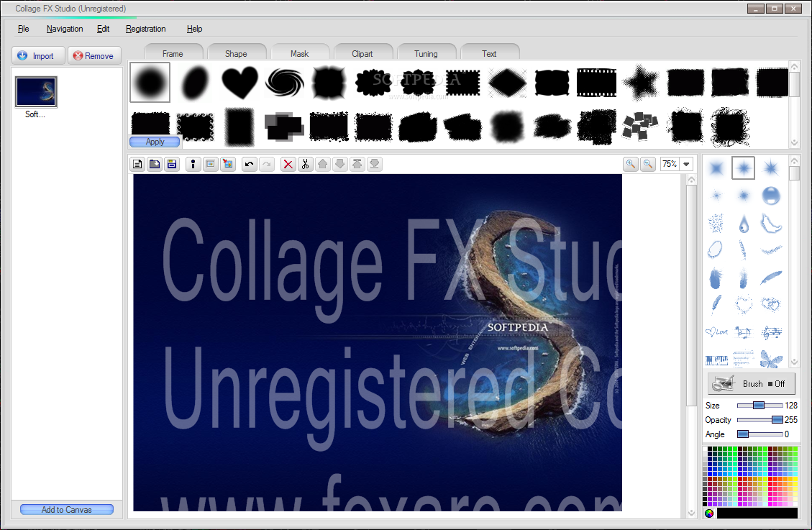
Task: Select the curved feather brush
Action: [x=771, y=278]
